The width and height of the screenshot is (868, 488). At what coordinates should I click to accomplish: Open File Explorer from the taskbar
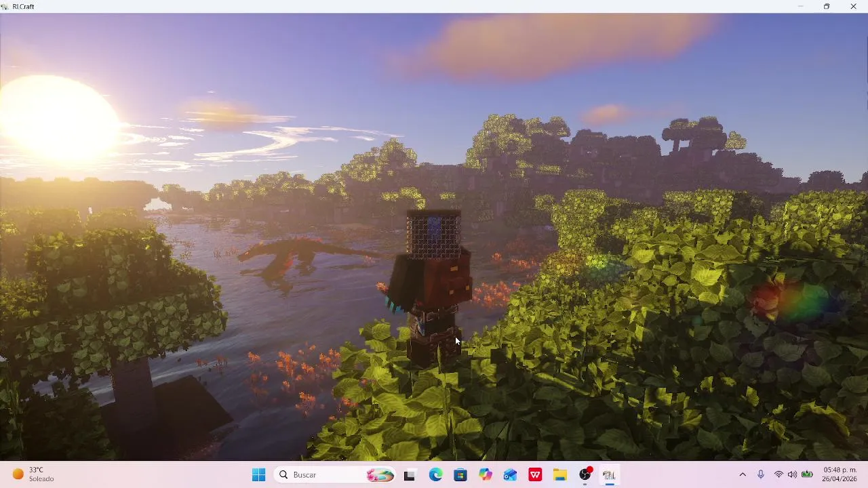click(x=560, y=475)
